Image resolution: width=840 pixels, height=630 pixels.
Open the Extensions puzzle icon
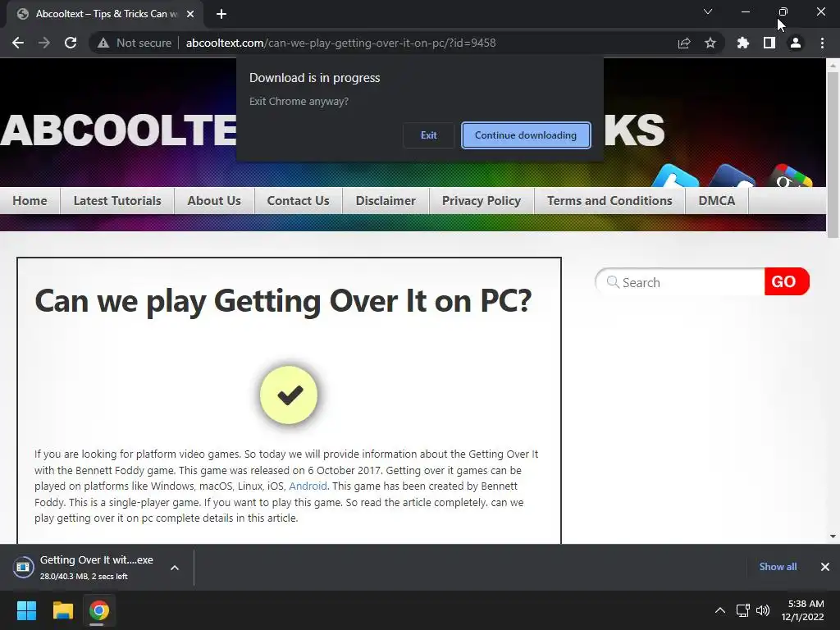pos(743,43)
